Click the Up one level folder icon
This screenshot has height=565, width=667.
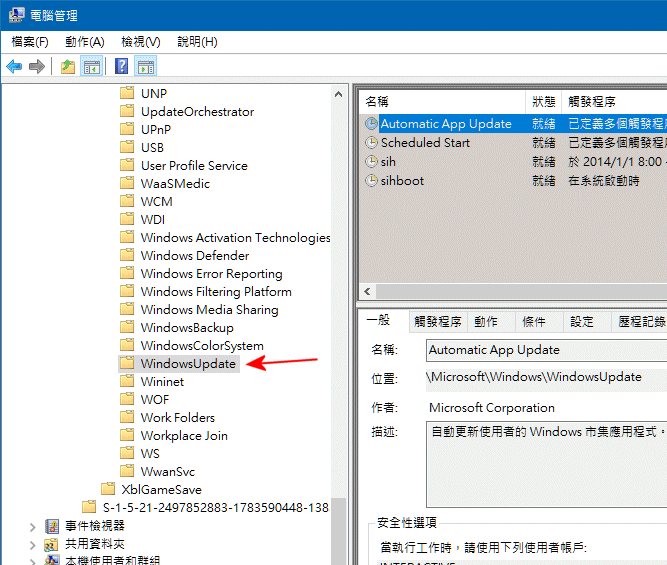click(68, 66)
